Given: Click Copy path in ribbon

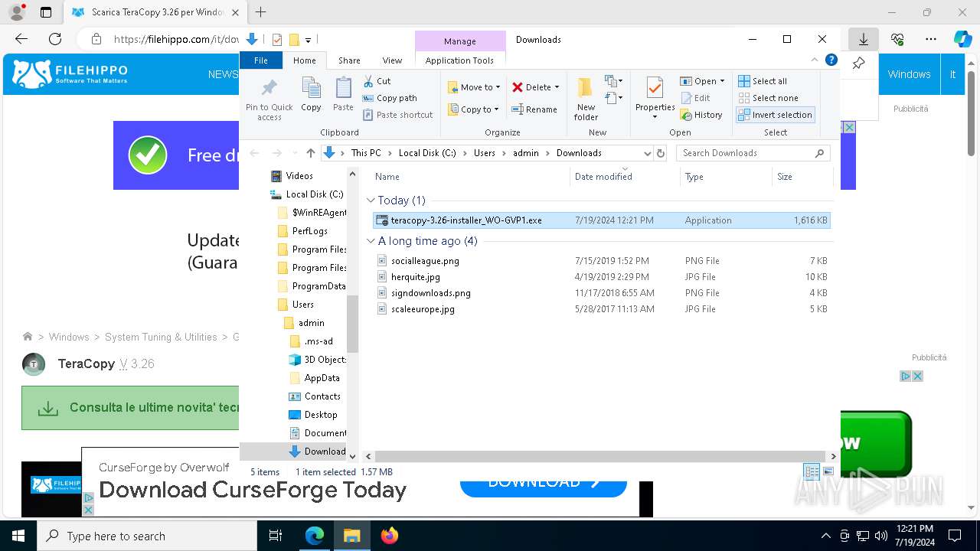Looking at the screenshot, I should [x=390, y=98].
